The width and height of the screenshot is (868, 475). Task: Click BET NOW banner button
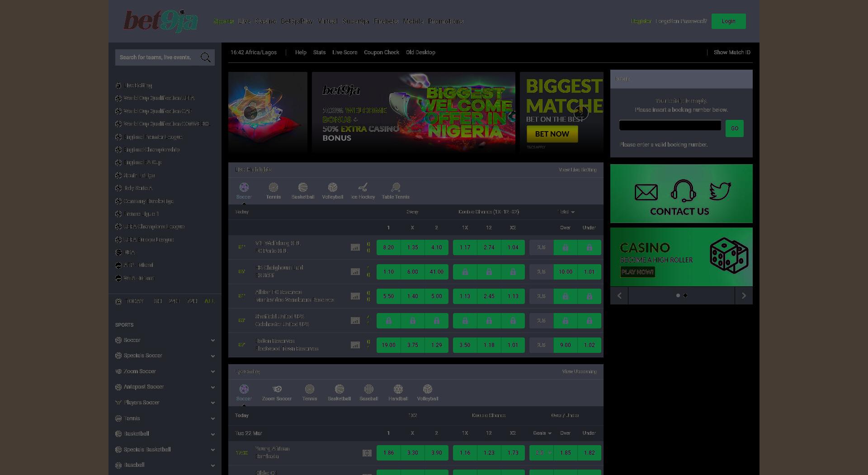pyautogui.click(x=552, y=134)
